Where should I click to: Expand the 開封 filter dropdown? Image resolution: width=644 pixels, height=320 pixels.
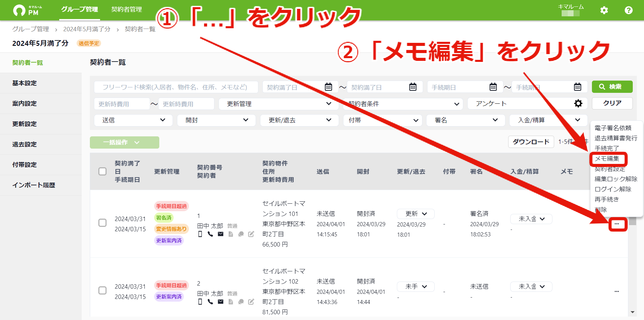point(216,120)
